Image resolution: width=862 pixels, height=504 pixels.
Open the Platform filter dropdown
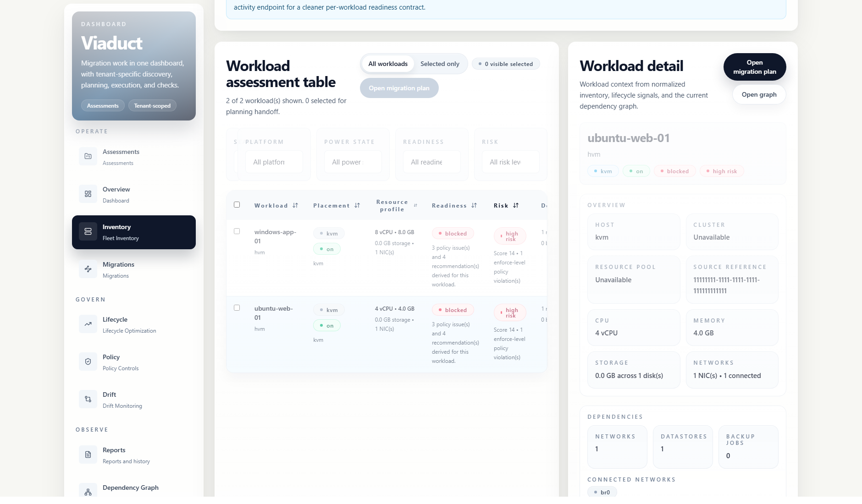point(274,162)
